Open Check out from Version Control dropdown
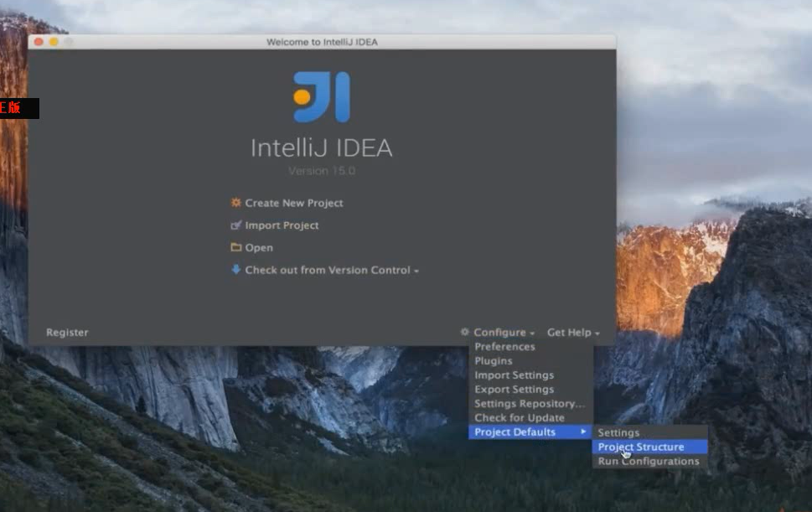The image size is (812, 512). click(x=332, y=270)
